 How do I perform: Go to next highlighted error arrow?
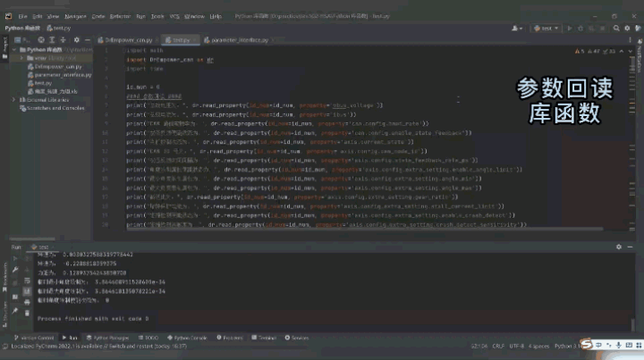631,51
